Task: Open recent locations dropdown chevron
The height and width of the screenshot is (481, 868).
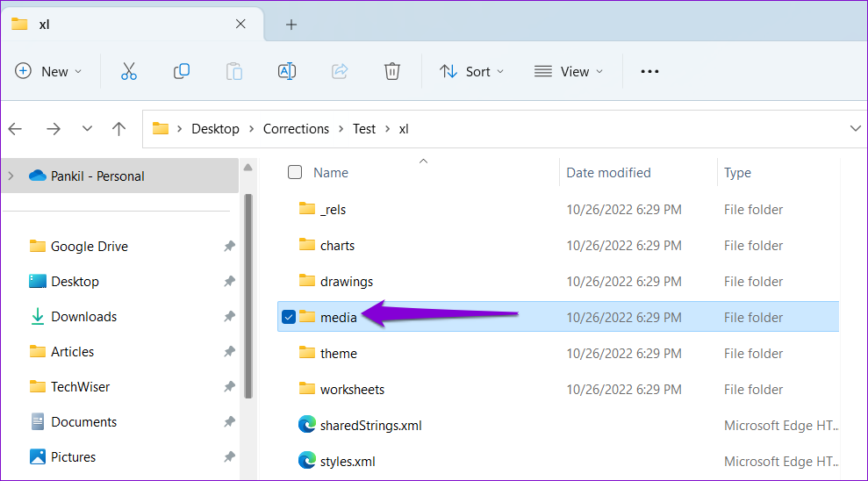Action: (87, 129)
